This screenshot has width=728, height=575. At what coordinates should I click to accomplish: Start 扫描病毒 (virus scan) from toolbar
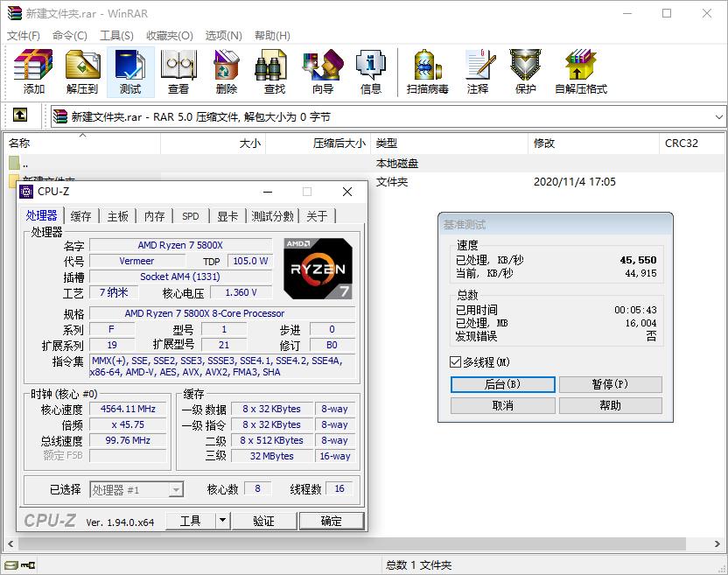click(427, 70)
